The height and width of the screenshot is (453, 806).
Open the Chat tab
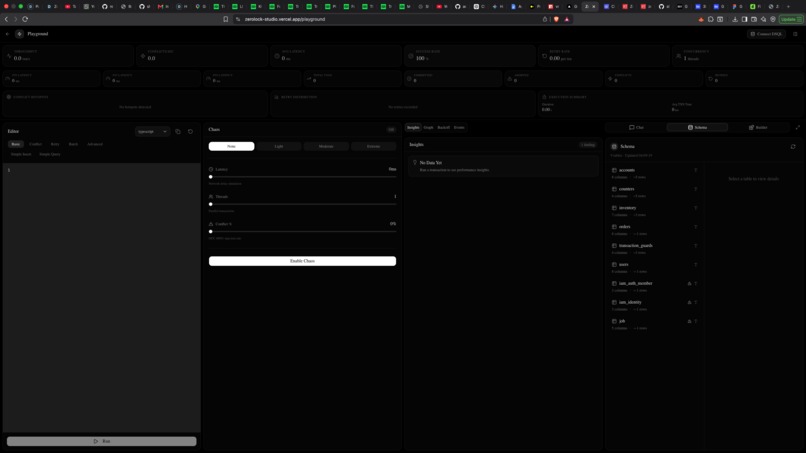tap(636, 128)
